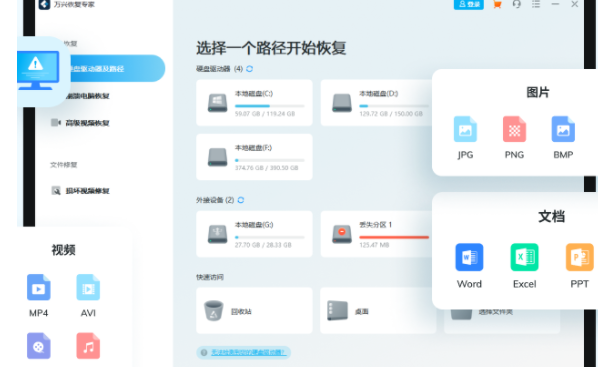Click the 桌面 desktop icon

(x=338, y=311)
